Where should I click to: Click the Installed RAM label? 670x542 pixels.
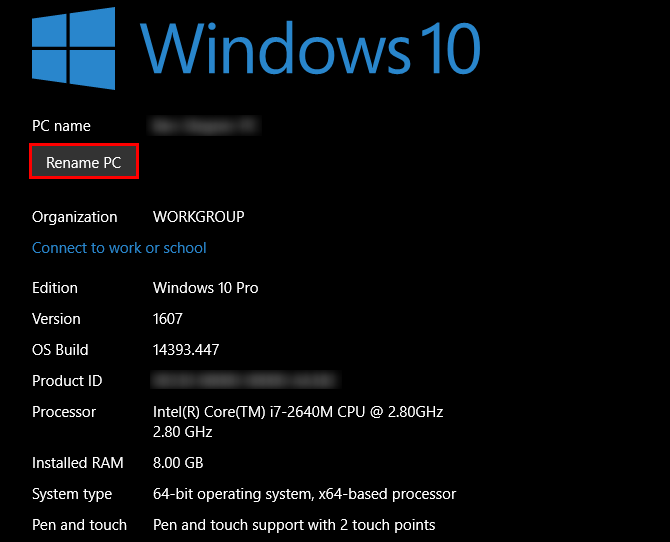78,463
